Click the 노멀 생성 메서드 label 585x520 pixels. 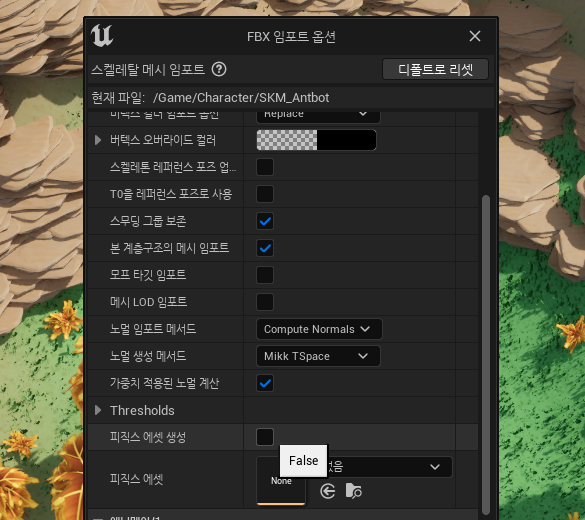click(x=148, y=356)
